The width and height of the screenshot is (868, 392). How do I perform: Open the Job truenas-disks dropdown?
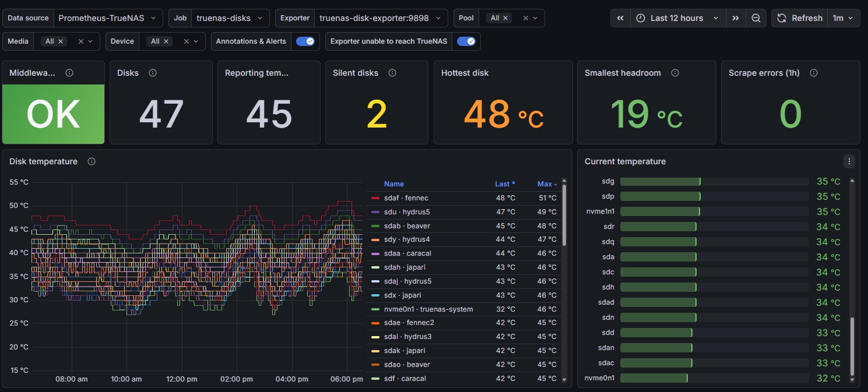[230, 18]
